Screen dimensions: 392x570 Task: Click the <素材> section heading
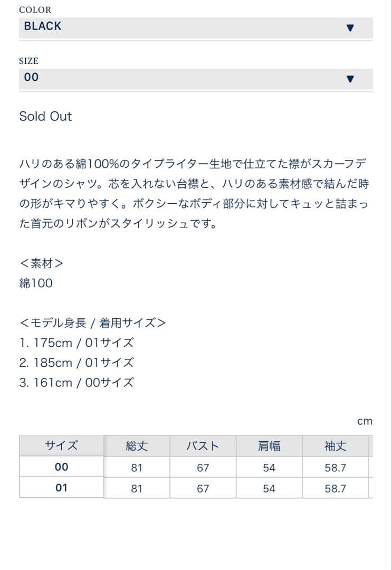click(41, 263)
